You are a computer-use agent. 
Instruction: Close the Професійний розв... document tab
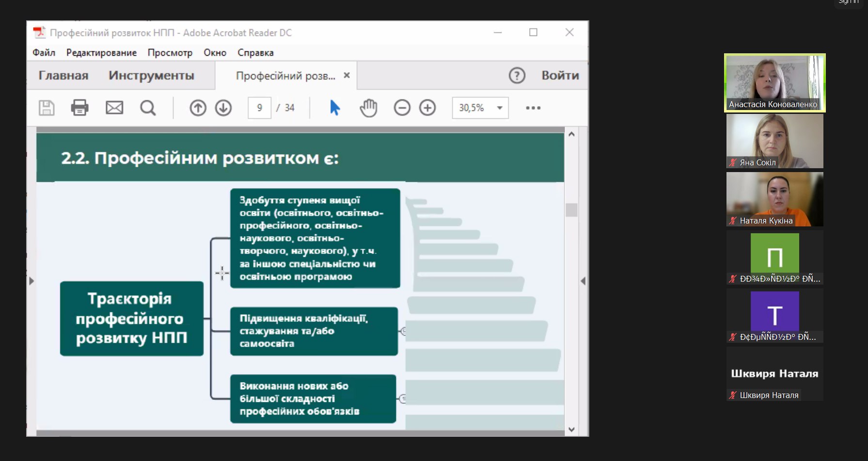(x=347, y=75)
